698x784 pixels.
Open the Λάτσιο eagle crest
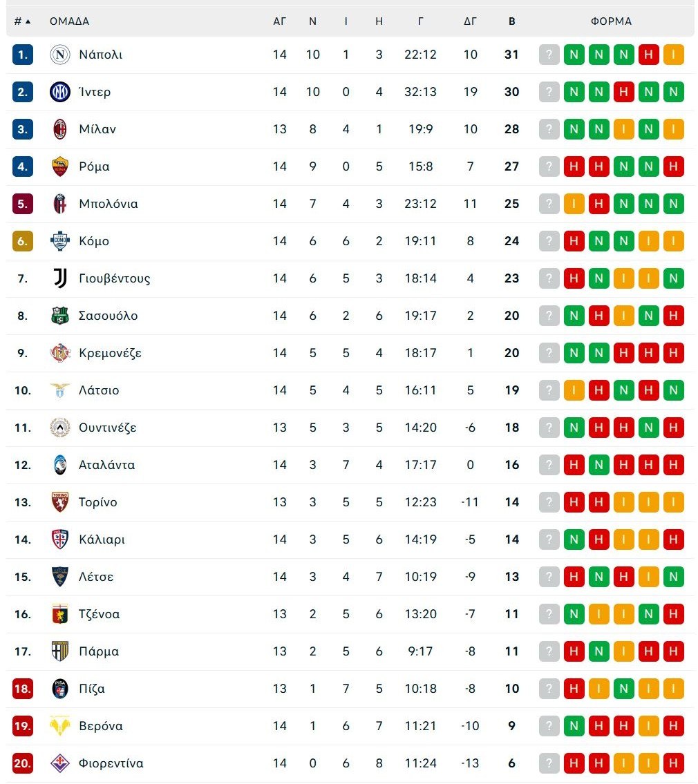coord(59,390)
